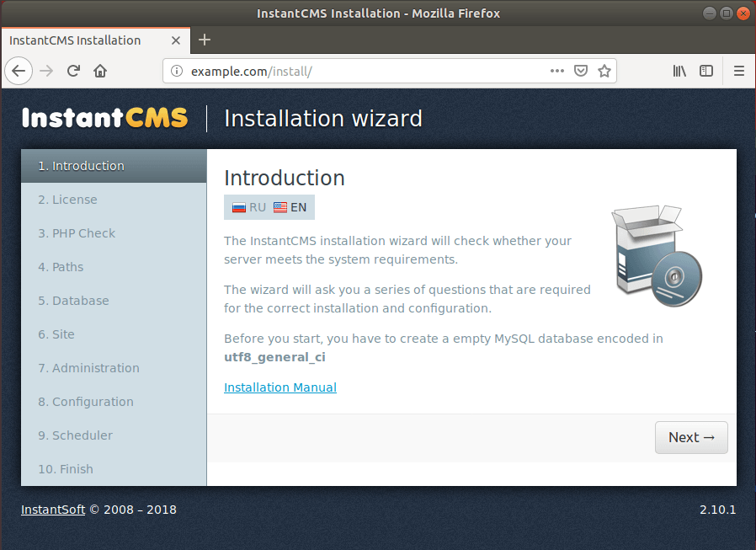
Task: Open the page actions three-dot menu
Action: click(x=556, y=72)
